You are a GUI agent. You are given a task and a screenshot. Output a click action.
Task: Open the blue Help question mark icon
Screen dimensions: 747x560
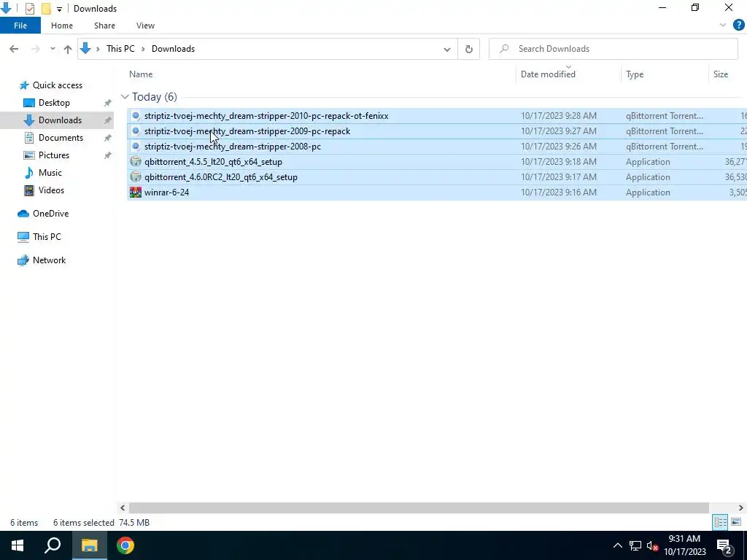(738, 26)
